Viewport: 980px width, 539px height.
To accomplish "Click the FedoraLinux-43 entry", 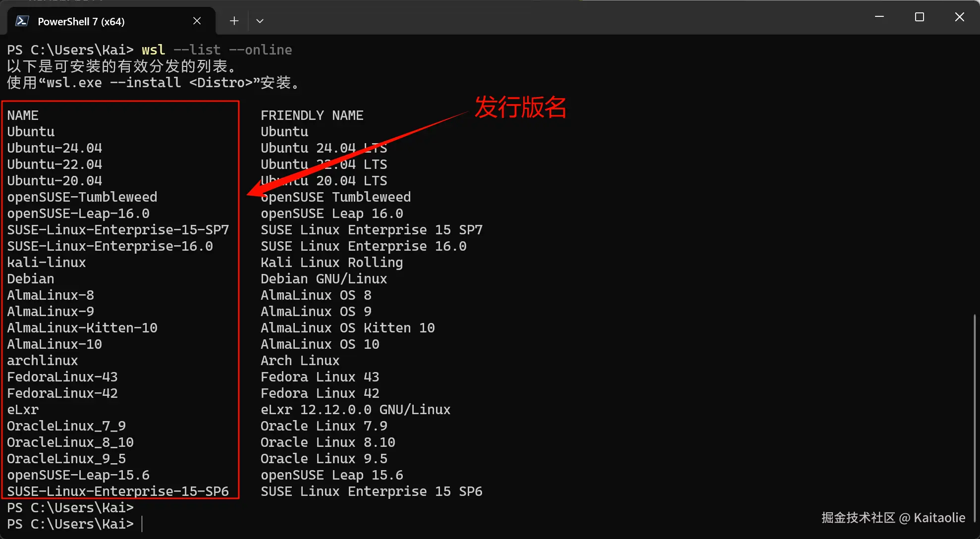I will point(62,377).
